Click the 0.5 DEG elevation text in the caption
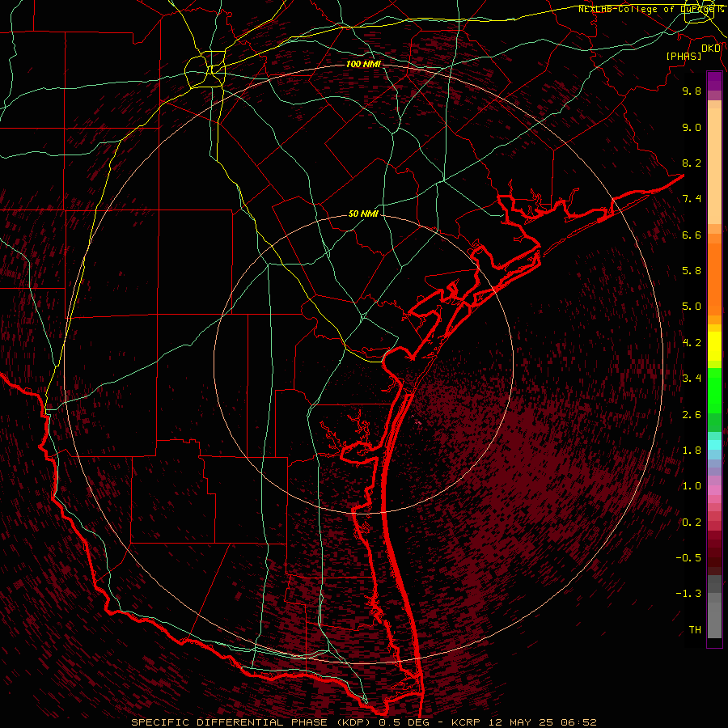The image size is (728, 728). click(x=404, y=722)
